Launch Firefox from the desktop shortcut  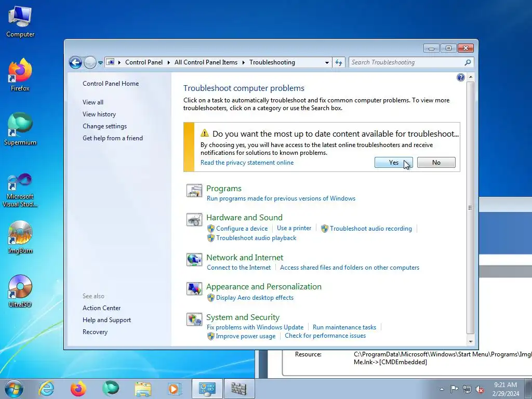[20, 75]
